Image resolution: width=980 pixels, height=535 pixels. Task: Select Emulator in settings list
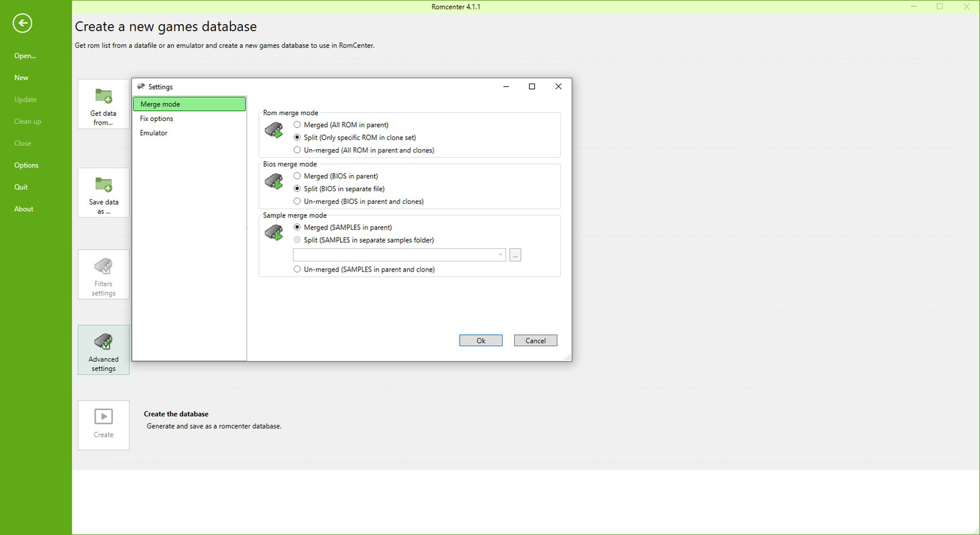(189, 133)
